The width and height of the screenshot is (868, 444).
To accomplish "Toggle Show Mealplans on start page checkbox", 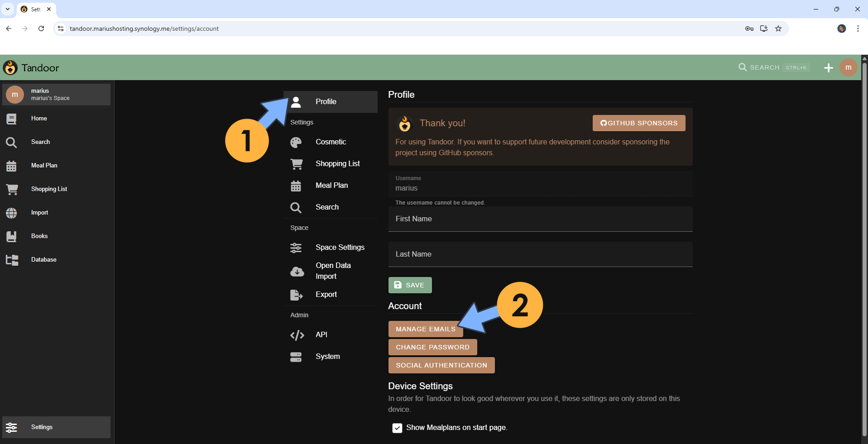I will tap(397, 428).
